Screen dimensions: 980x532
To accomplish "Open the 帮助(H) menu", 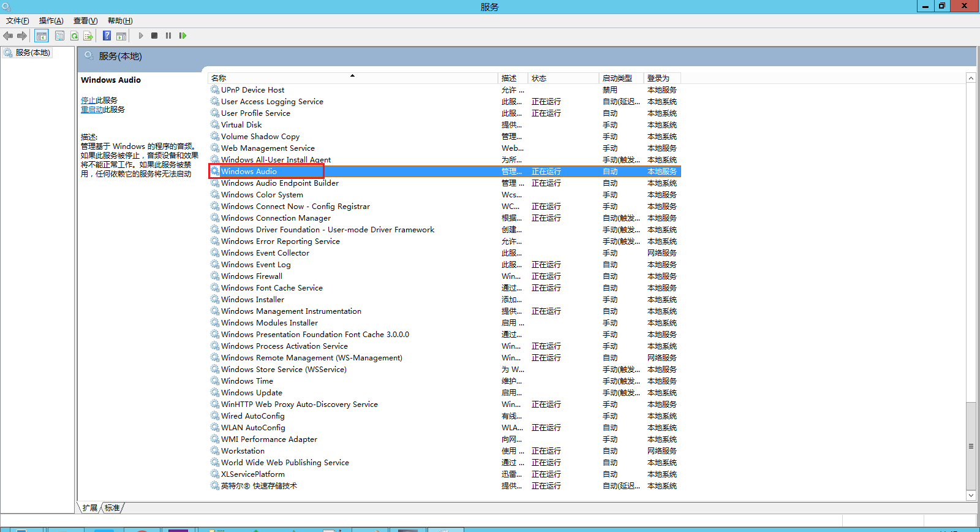I will point(120,21).
